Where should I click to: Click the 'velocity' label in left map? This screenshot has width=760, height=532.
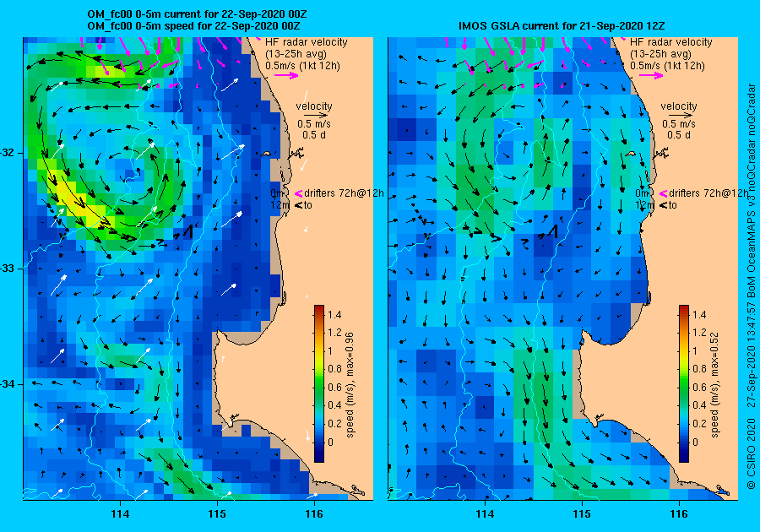click(314, 106)
